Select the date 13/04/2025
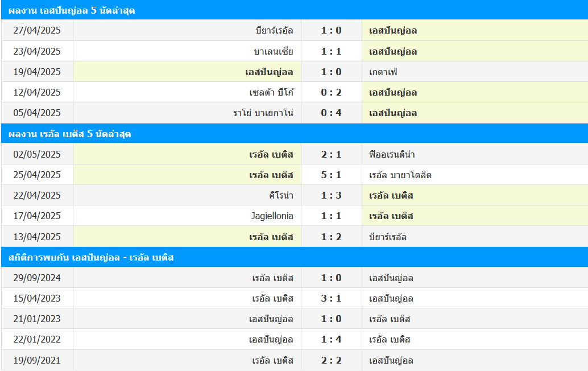 (37, 237)
